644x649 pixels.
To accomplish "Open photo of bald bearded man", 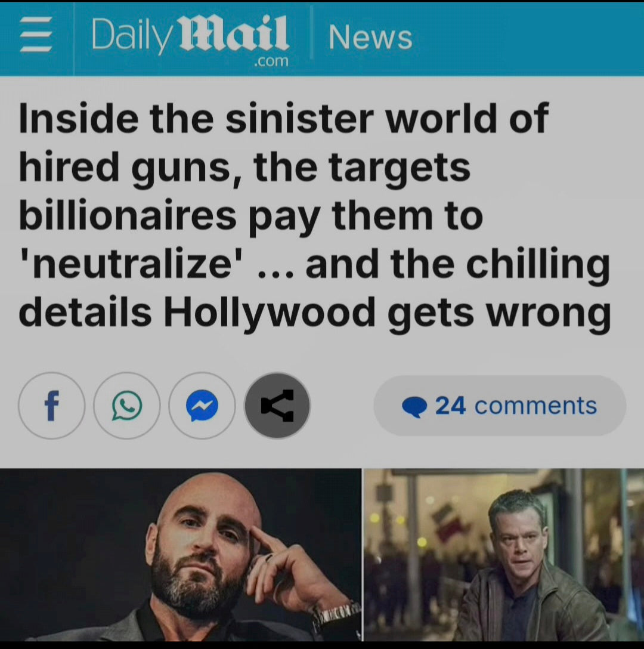I will tap(181, 555).
